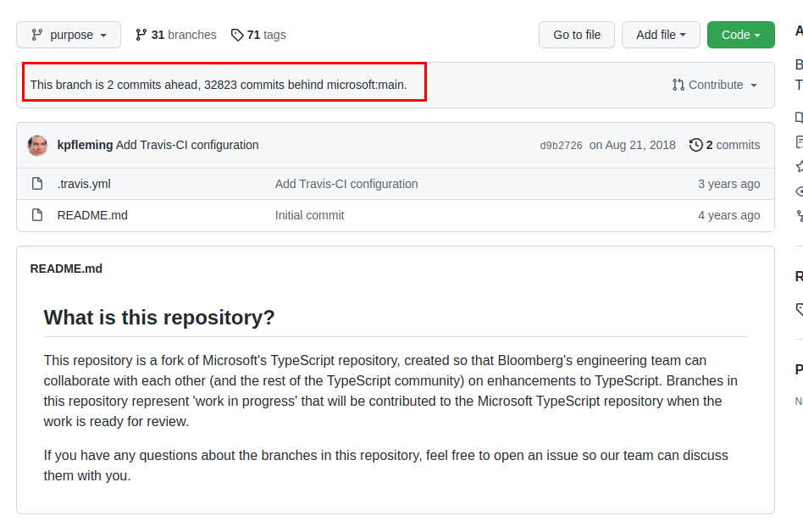Screen dimensions: 803x532
Task: Open commit d9b2726
Action: [x=561, y=145]
